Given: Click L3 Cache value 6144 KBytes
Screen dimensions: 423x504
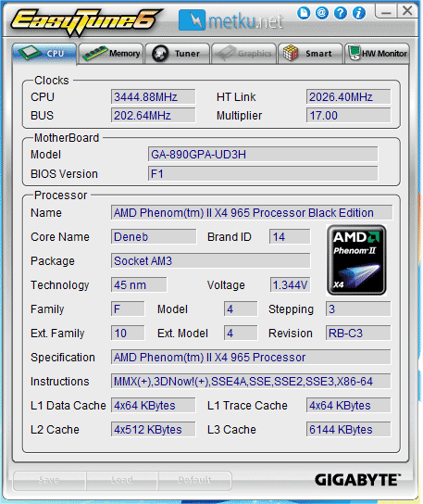Looking at the screenshot, I should point(348,430).
